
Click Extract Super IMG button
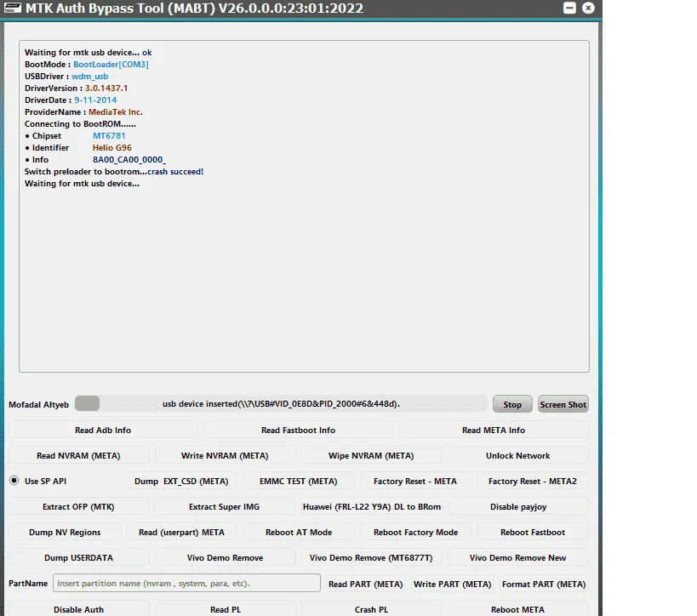pos(224,506)
